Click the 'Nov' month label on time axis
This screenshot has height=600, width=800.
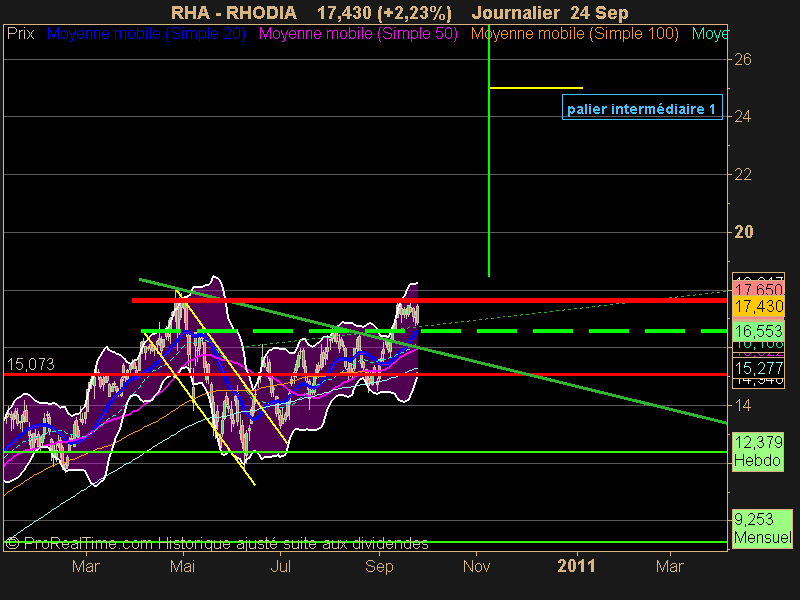pyautogui.click(x=477, y=566)
